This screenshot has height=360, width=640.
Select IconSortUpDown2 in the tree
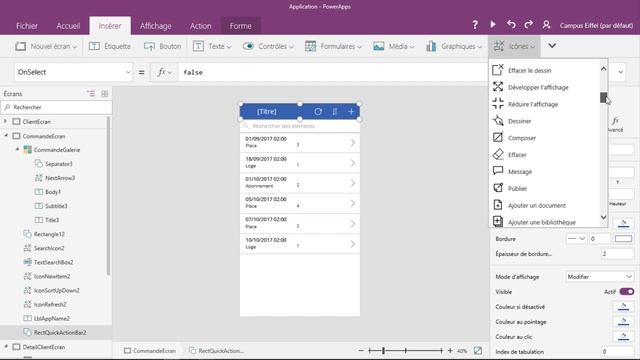[x=56, y=290]
